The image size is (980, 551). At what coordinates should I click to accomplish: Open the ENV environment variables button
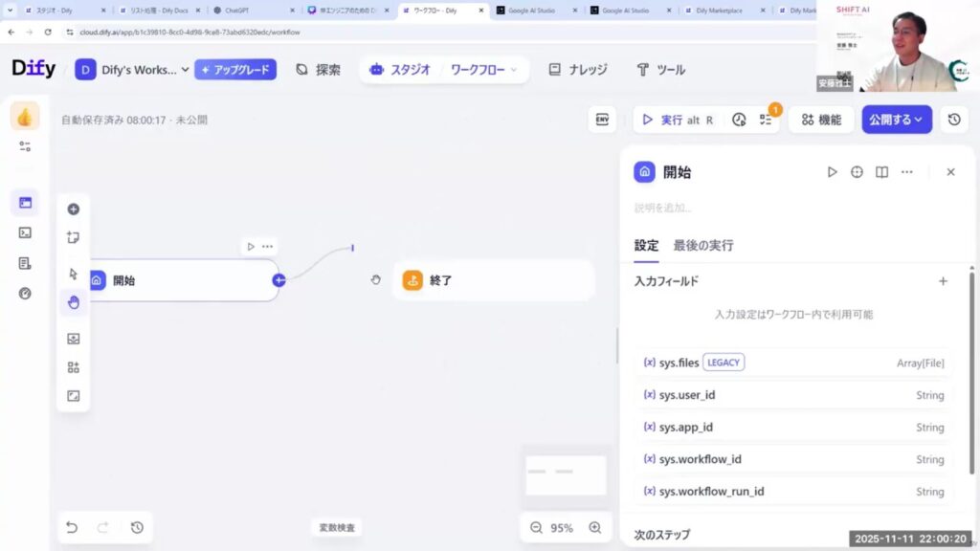tap(602, 120)
